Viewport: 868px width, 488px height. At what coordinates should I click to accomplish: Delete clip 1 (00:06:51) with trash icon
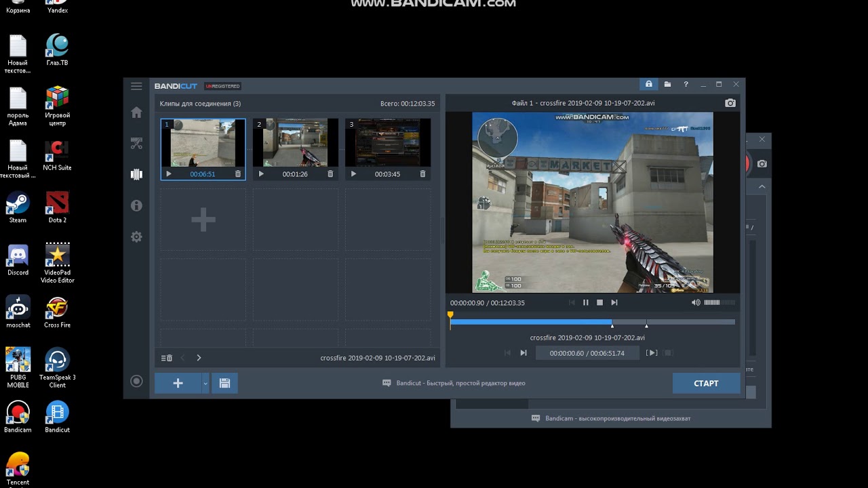[x=238, y=174]
